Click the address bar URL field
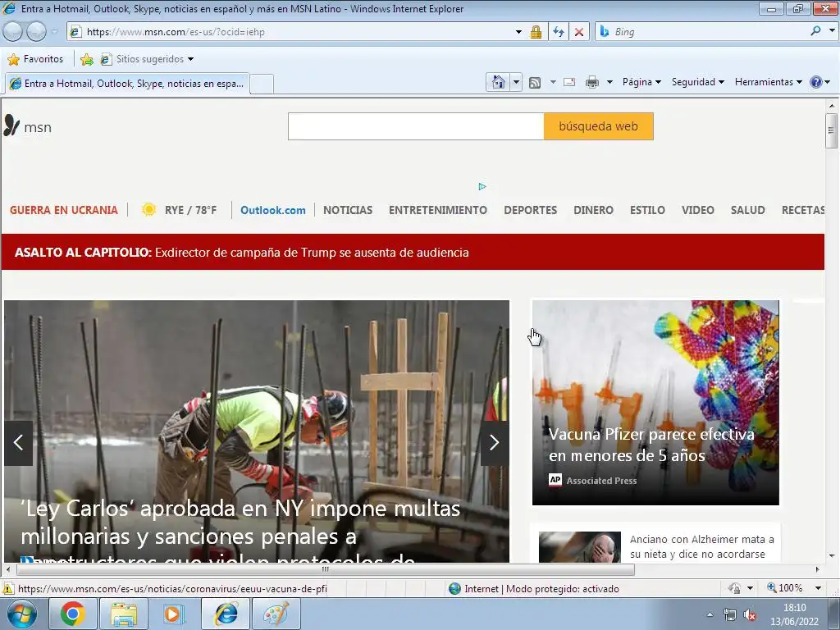This screenshot has width=840, height=630. point(294,32)
